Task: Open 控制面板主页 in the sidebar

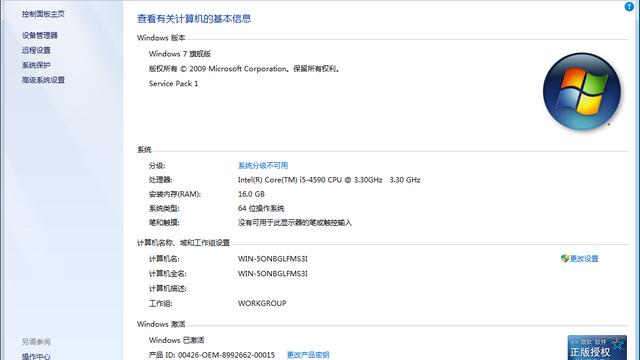Action: (43, 14)
